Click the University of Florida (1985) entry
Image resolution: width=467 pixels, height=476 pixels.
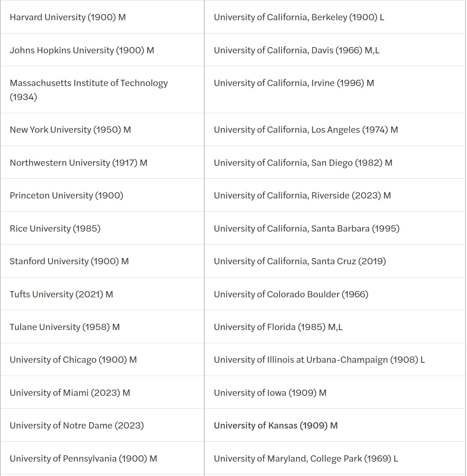tap(278, 327)
